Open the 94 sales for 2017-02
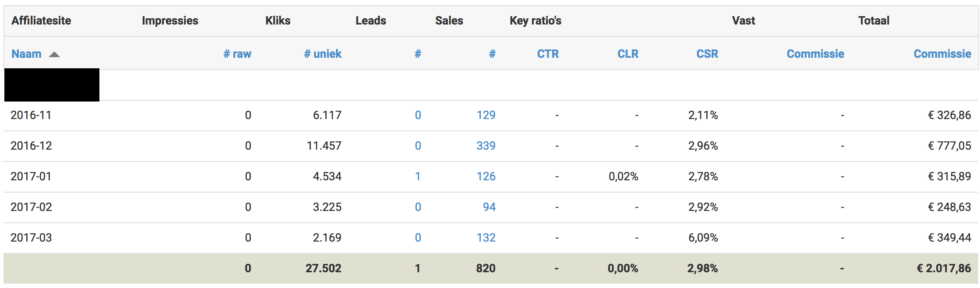Image resolution: width=980 pixels, height=288 pixels. 489,207
